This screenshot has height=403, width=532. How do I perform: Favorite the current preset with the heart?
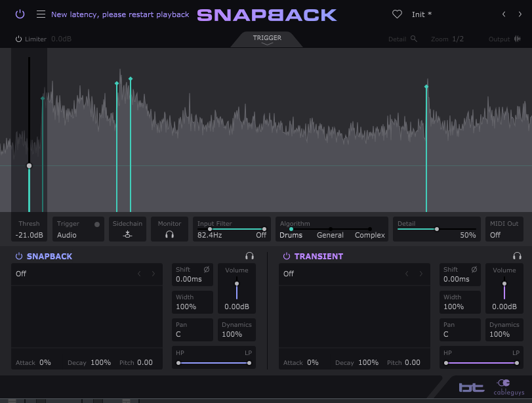pyautogui.click(x=397, y=14)
